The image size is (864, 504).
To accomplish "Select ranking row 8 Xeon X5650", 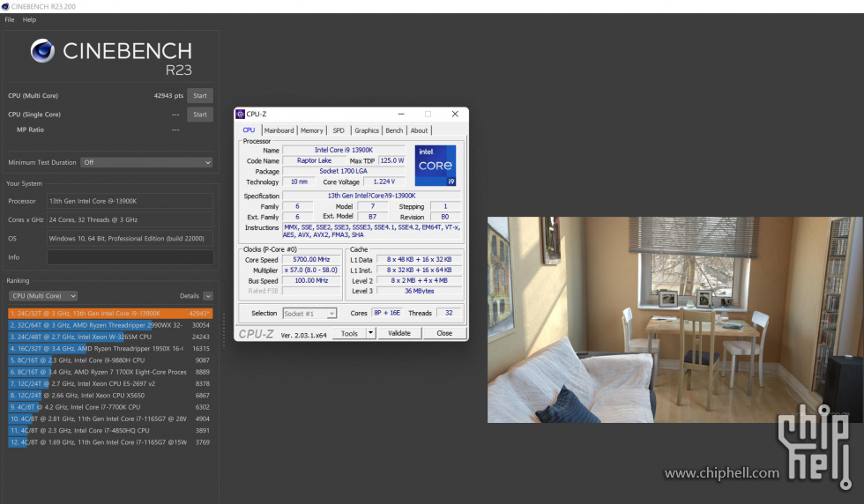I will 110,396.
